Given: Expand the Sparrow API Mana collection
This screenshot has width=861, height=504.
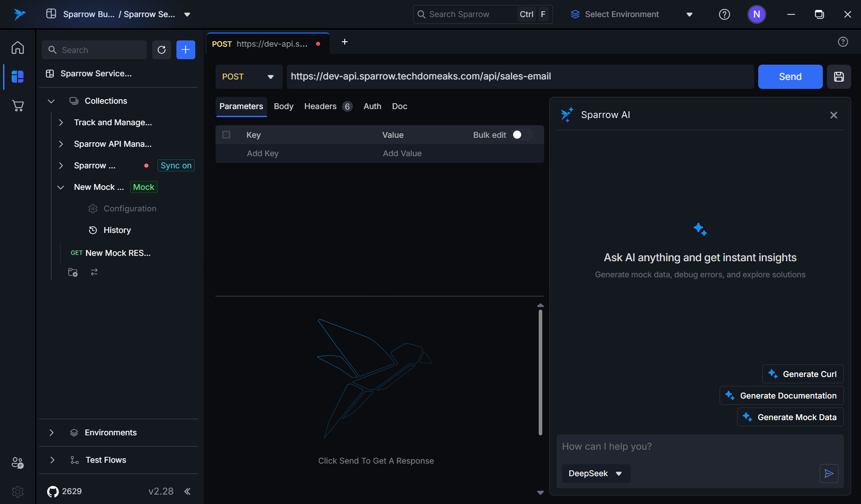Looking at the screenshot, I should click(x=61, y=144).
